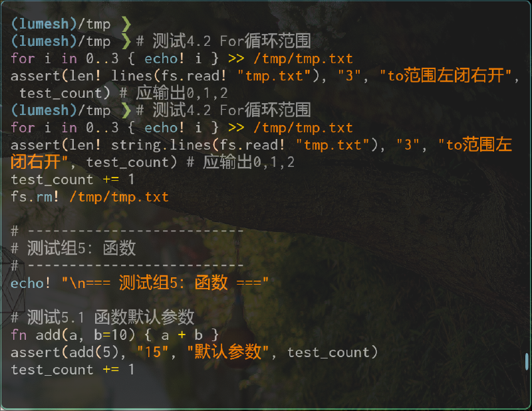This screenshot has height=411, width=532.
Task: Click the orange plus operator in "a + b"
Action: [x=182, y=335]
